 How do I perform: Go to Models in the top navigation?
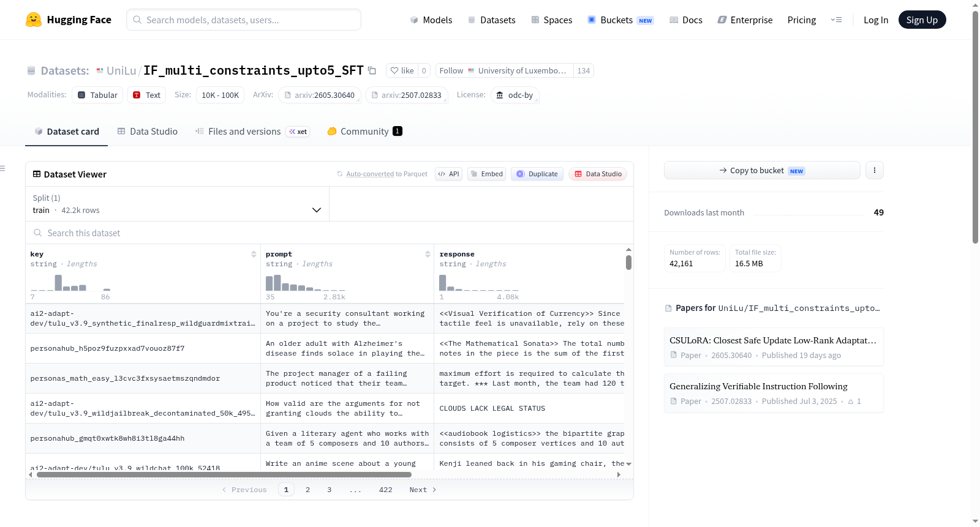pyautogui.click(x=431, y=20)
